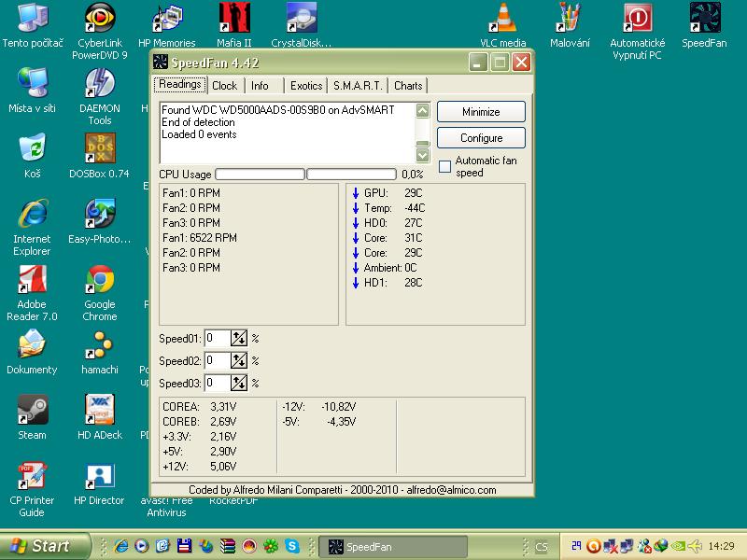Open the SpeedFan desktop shortcut
Image resolution: width=747 pixels, height=560 pixels.
click(705, 19)
